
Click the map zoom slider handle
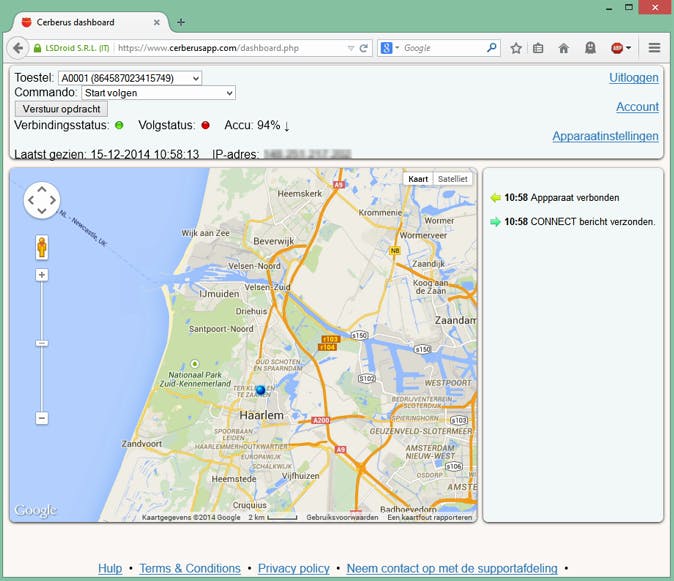pyautogui.click(x=42, y=343)
